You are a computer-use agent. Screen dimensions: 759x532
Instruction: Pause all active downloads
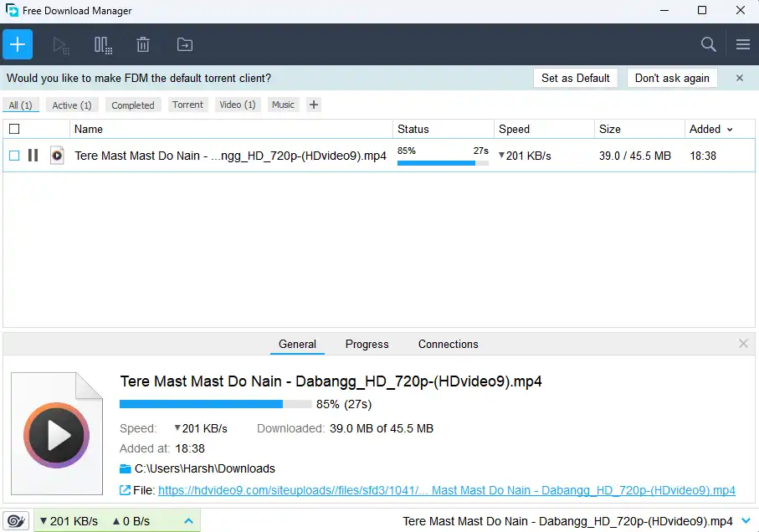point(102,44)
